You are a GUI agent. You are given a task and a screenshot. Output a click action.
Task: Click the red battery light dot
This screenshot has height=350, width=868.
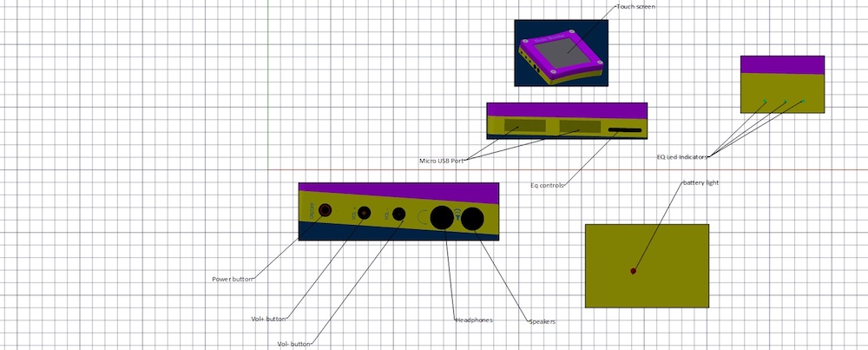(633, 271)
